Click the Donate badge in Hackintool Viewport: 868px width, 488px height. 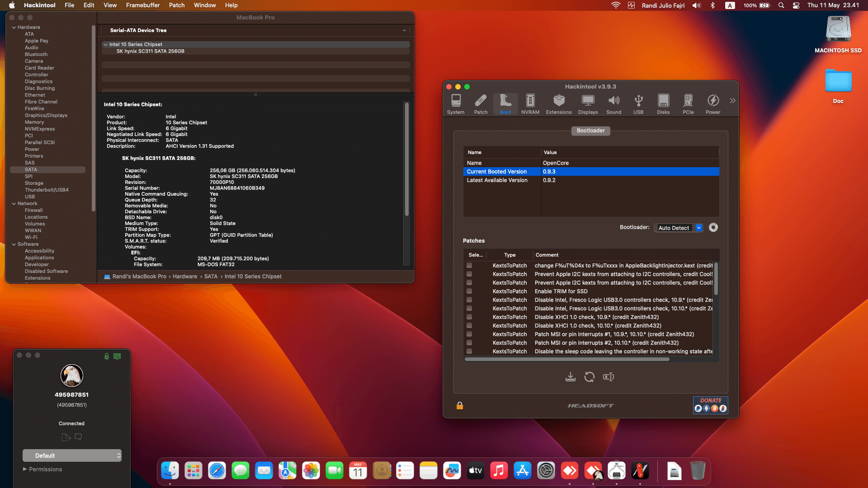pos(711,405)
